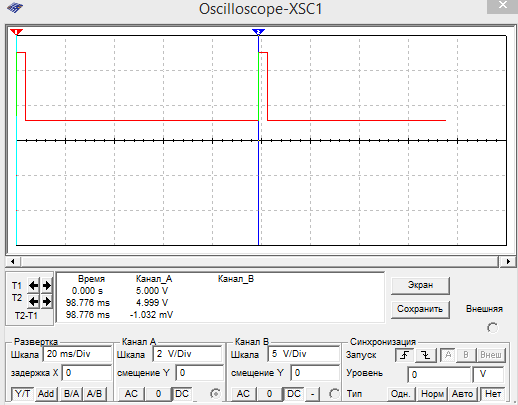Click the Канал_B column header
This screenshot has width=518, height=405.
(x=236, y=279)
